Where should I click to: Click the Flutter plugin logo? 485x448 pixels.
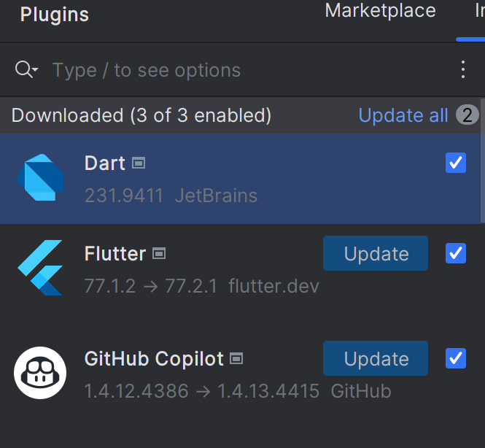40,268
